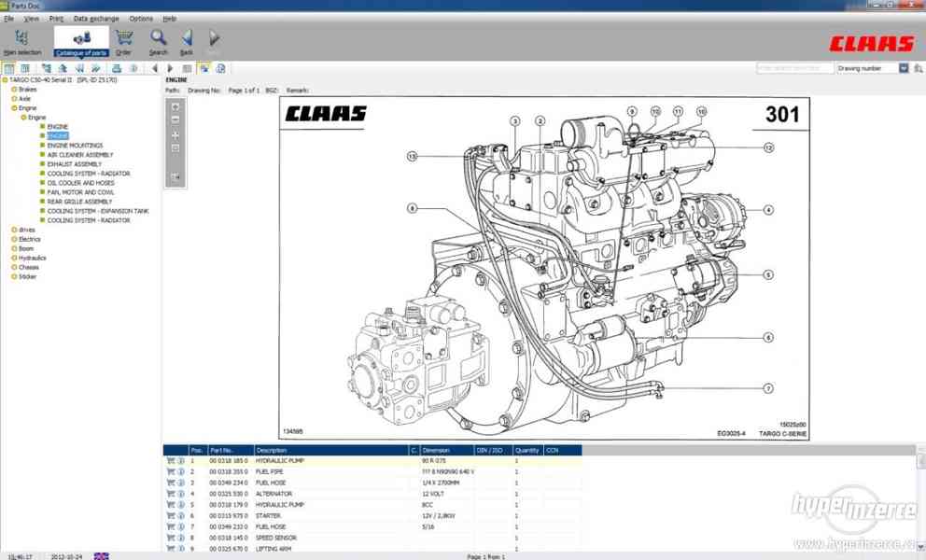926x560 pixels.
Task: Select EXHAUST ASSEMBLY in the tree
Action: [75, 164]
